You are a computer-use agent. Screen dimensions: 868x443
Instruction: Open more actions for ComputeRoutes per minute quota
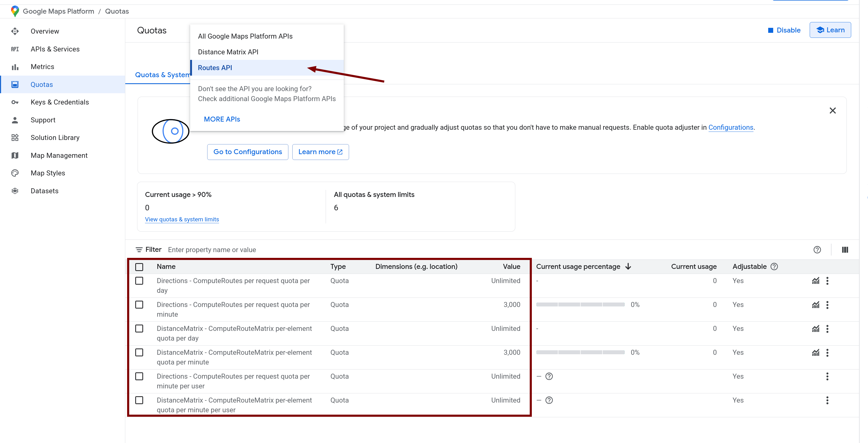pos(827,305)
